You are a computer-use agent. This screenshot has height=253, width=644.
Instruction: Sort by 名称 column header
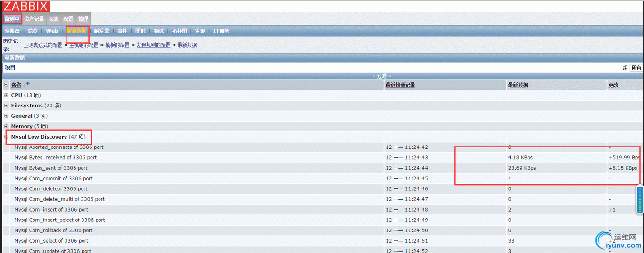coord(16,85)
